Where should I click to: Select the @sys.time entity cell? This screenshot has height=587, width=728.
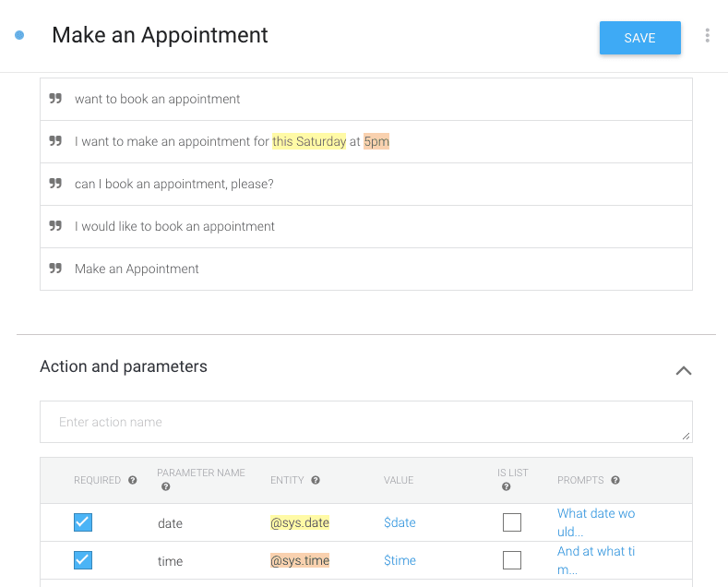point(300,560)
